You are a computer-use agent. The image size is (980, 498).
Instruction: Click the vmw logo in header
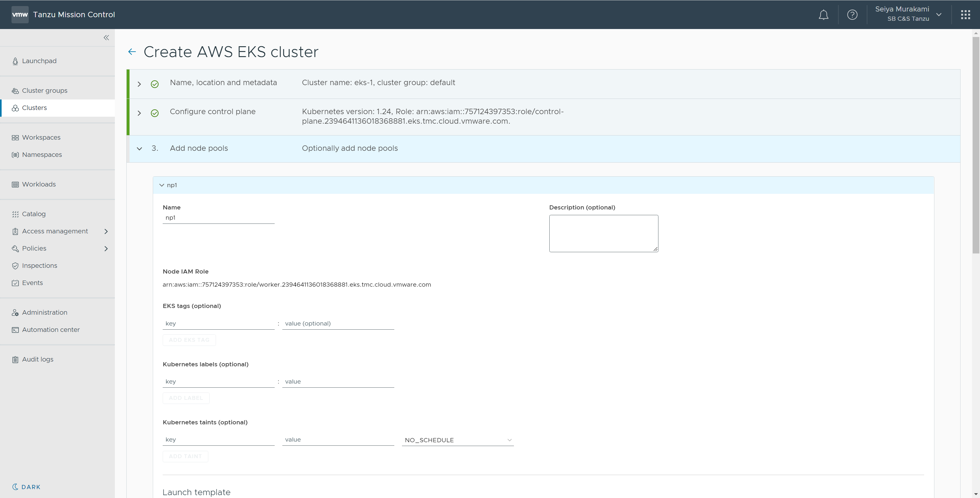20,15
